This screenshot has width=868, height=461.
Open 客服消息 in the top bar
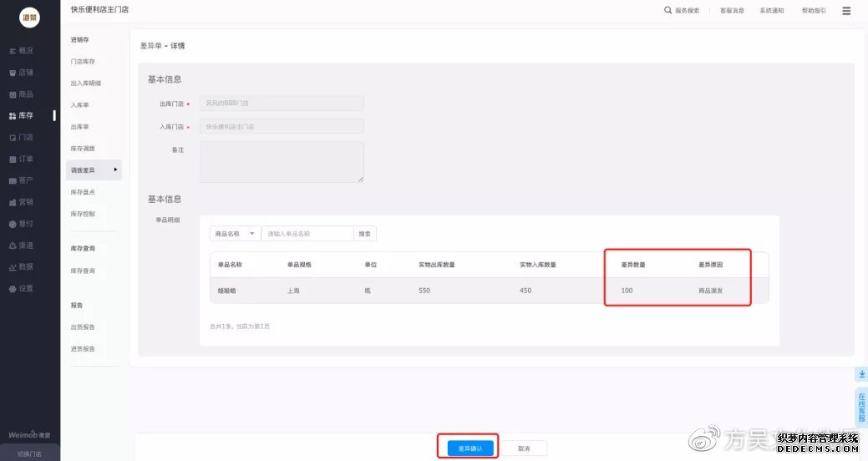point(732,11)
